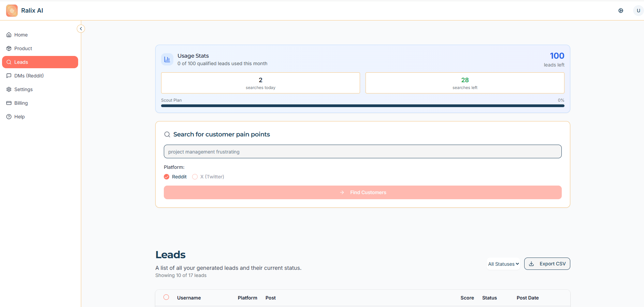Open the Help question mark icon

tap(9, 116)
